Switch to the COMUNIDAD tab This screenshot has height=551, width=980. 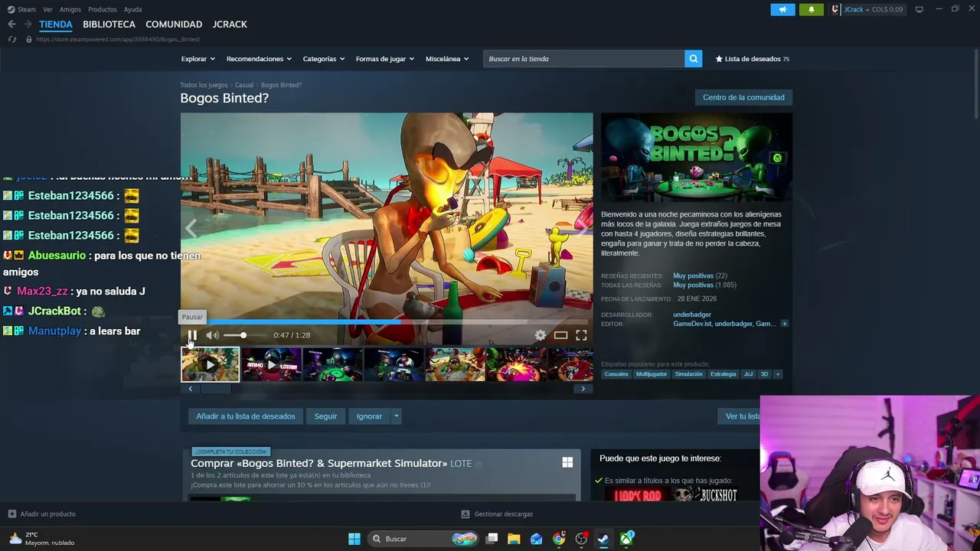(174, 24)
